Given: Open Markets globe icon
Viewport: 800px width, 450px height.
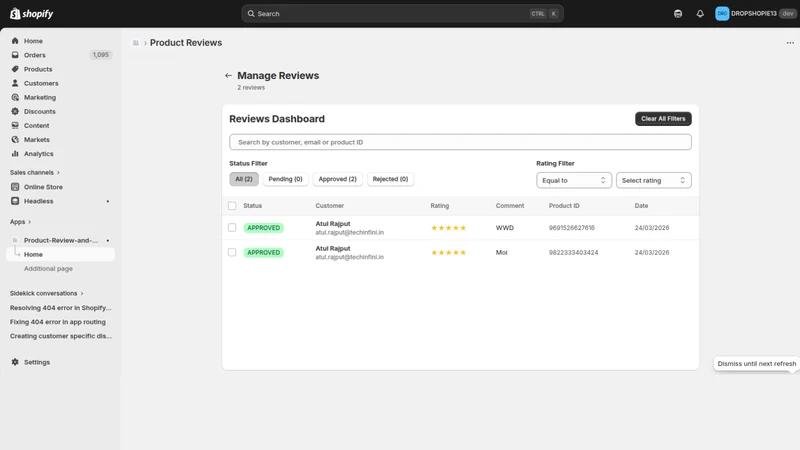Looking at the screenshot, I should 15,139.
